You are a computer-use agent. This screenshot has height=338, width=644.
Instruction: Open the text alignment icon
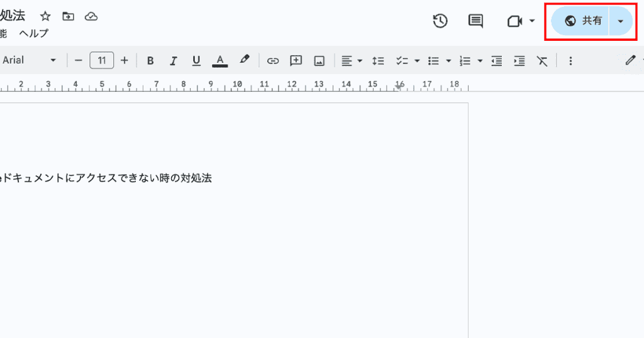click(x=347, y=61)
